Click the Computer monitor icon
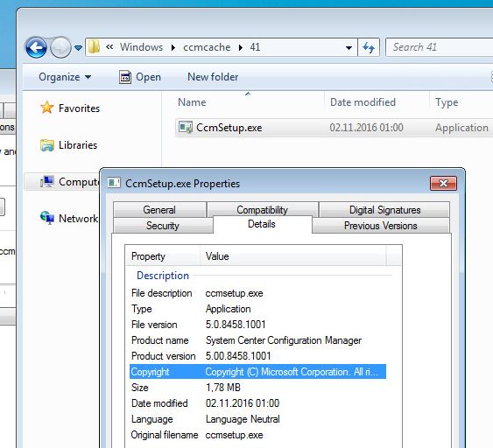The width and height of the screenshot is (493, 448). tap(47, 182)
